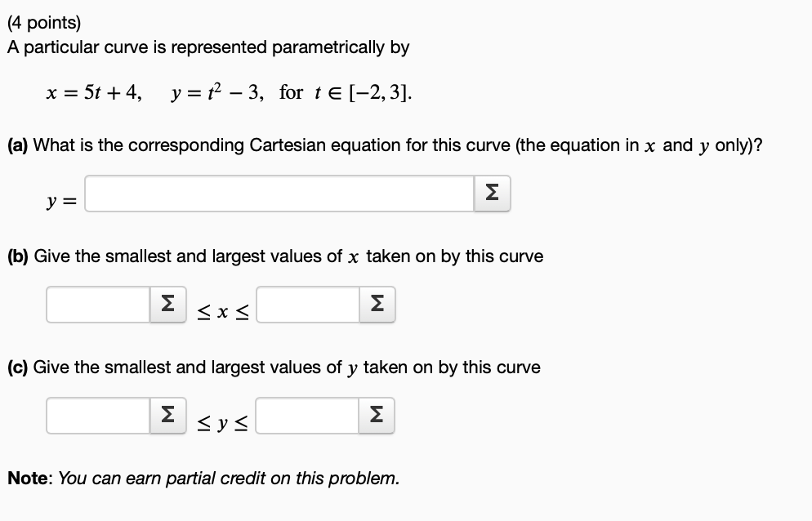
Task: Select the Σ symbol in part (c) right answer
Action: point(376,415)
